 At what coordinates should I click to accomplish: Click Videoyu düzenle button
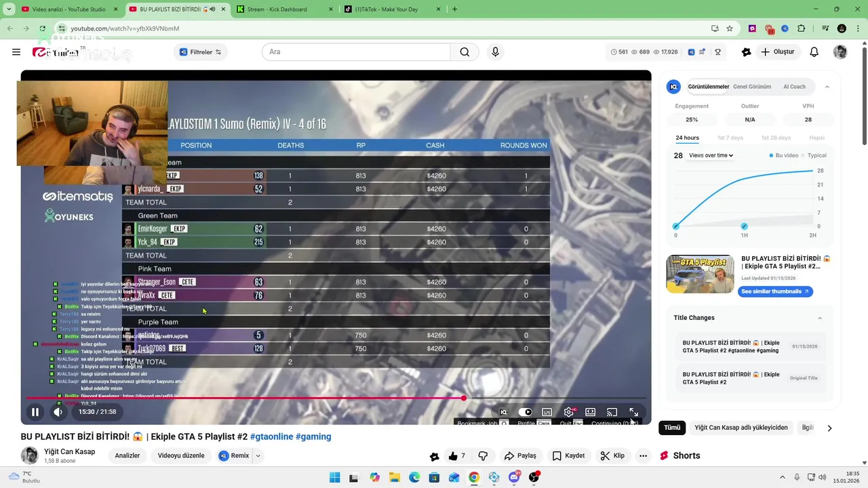click(x=181, y=456)
